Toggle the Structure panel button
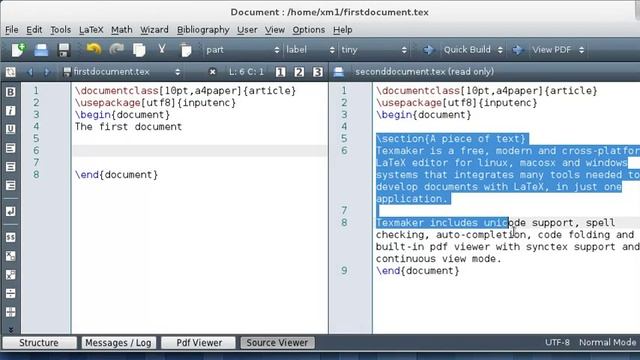 (39, 343)
